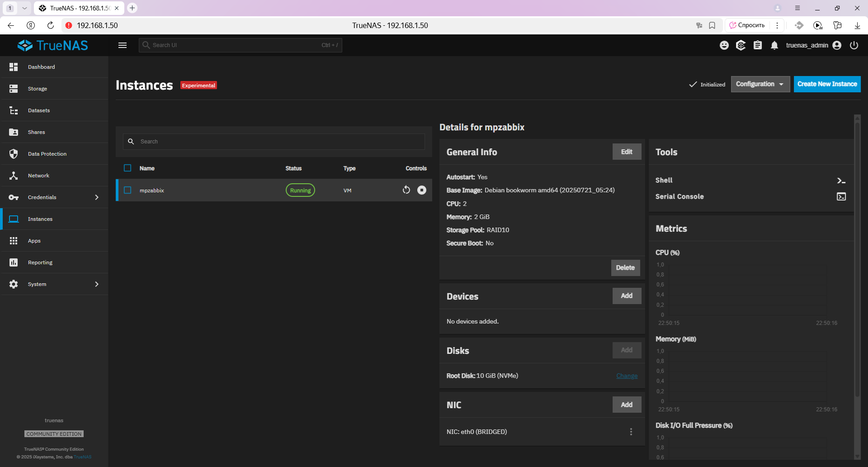
Task: Click the Search UI field
Action: (241, 45)
